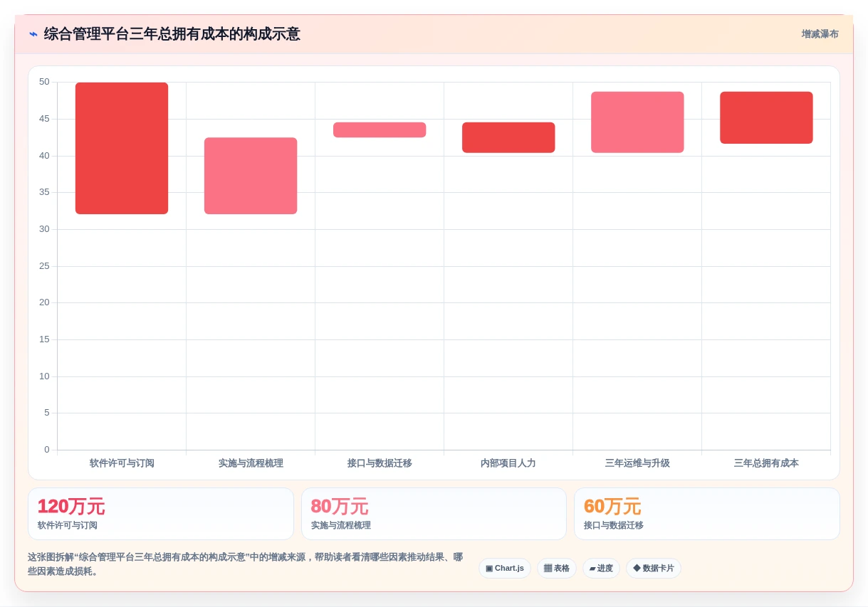The width and height of the screenshot is (868, 607).
Task: Click the 软件许可与订阅 caption under 120万元
Action: (x=68, y=526)
